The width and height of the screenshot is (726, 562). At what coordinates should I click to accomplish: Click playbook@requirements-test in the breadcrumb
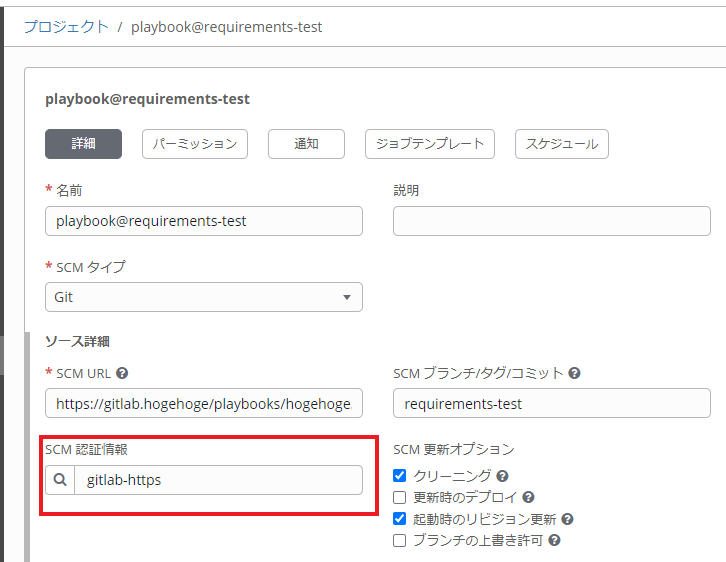(226, 27)
